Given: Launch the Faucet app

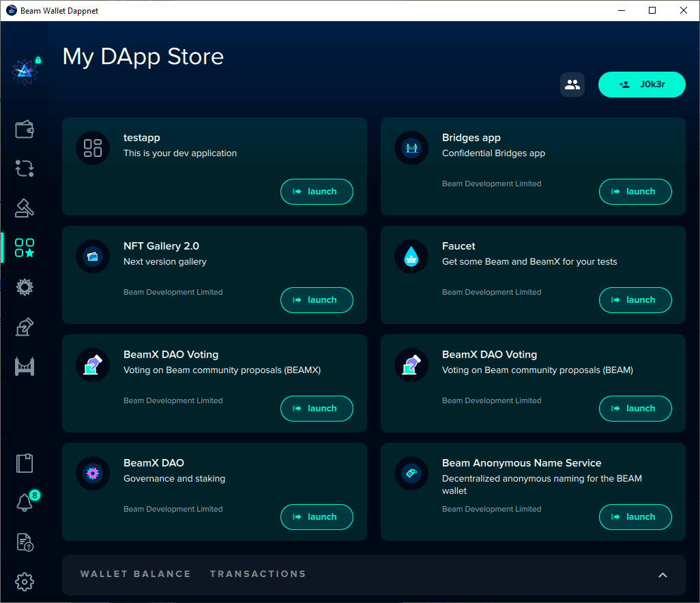Looking at the screenshot, I should (x=635, y=300).
